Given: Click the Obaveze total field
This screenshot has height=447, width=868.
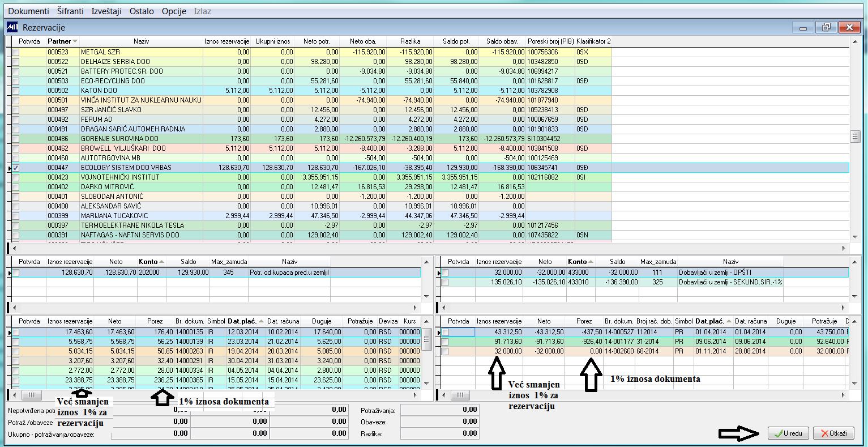Looking at the screenshot, I should click(440, 422).
